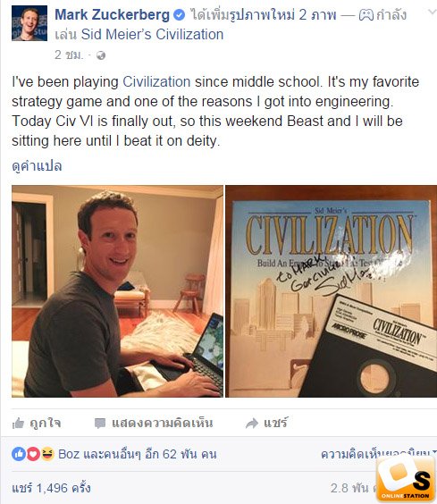
Task: Click Mark Zuckerberg's profile picture
Action: point(29,23)
